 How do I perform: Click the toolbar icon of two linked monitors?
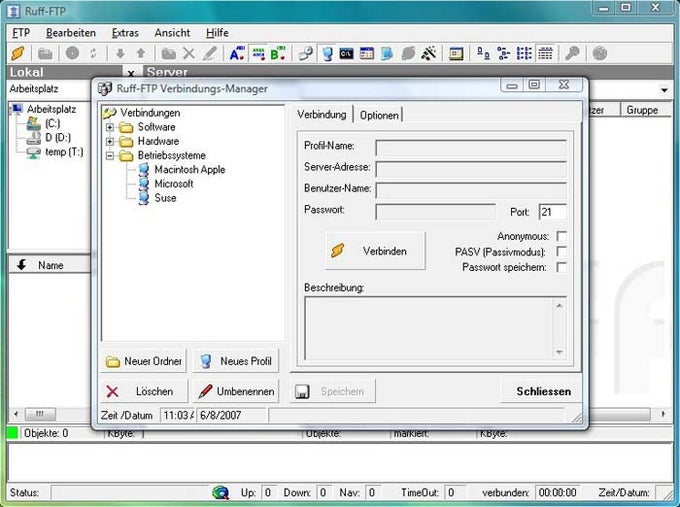click(x=305, y=53)
